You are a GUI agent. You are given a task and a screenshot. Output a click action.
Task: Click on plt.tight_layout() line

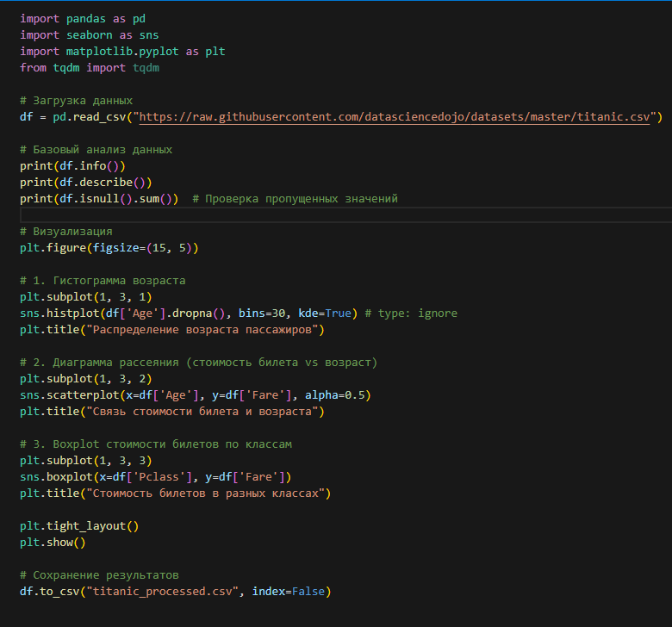click(x=79, y=526)
